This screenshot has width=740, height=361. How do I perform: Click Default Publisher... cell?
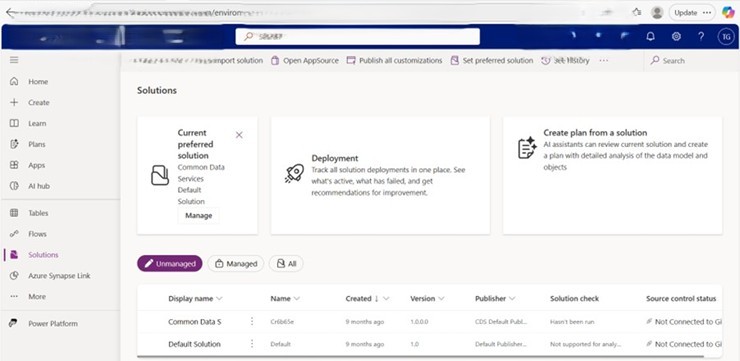501,344
